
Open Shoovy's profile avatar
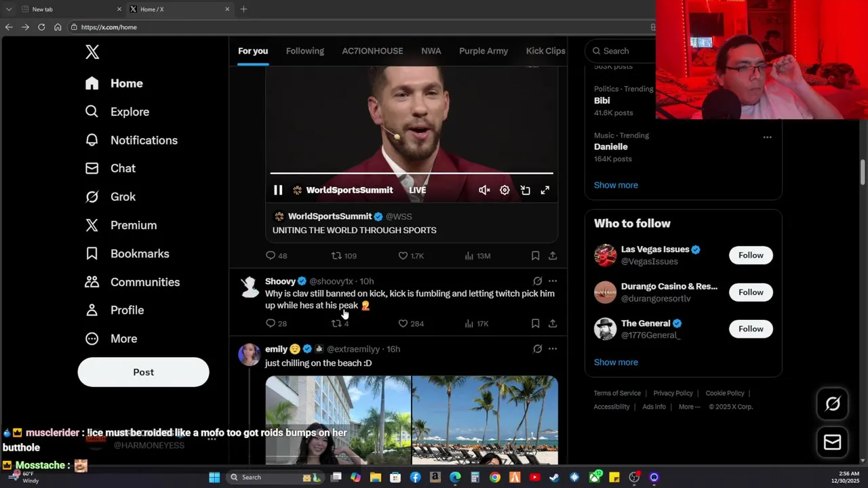pos(250,287)
